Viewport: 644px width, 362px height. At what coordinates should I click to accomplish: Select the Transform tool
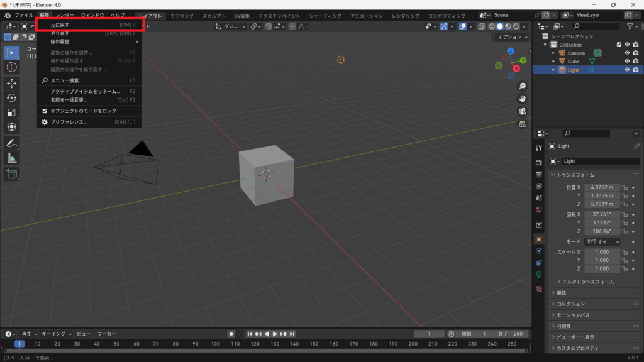11,126
